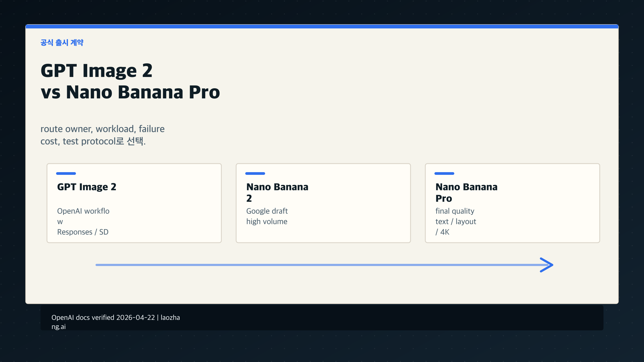Toggle the '공식 출시 계약' eyebrow label
The image size is (644, 362).
click(x=62, y=42)
